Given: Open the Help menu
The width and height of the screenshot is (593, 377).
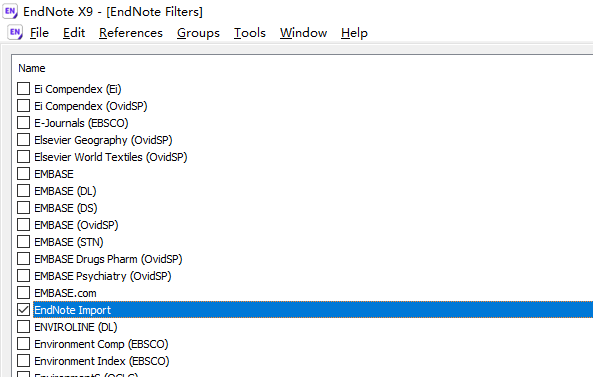Looking at the screenshot, I should [354, 33].
